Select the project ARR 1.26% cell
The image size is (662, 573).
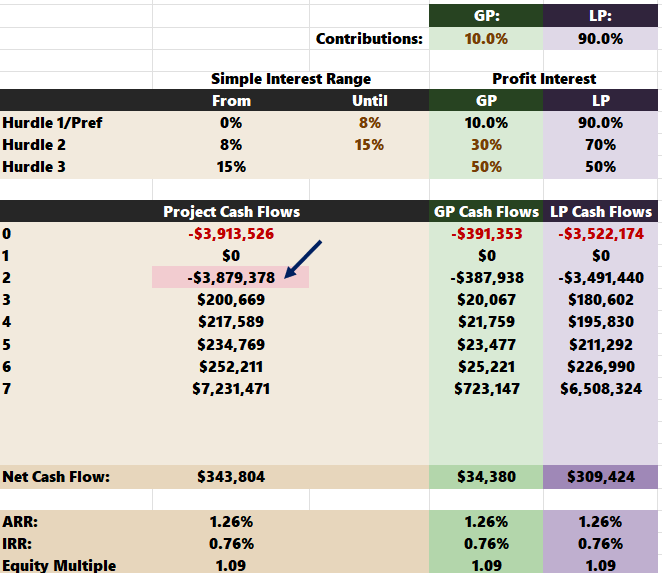(x=231, y=521)
